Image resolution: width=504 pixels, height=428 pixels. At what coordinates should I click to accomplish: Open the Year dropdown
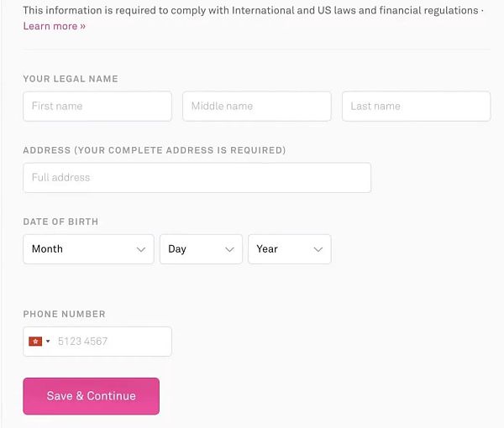pyautogui.click(x=289, y=249)
